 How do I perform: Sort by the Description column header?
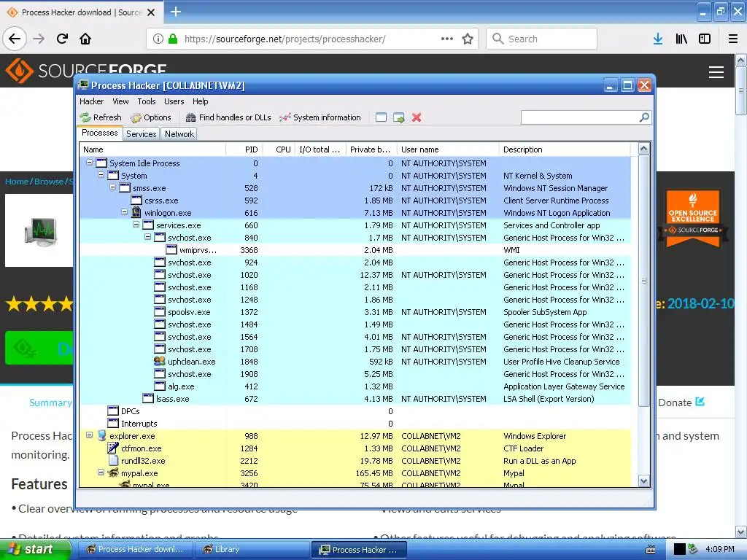tap(565, 149)
